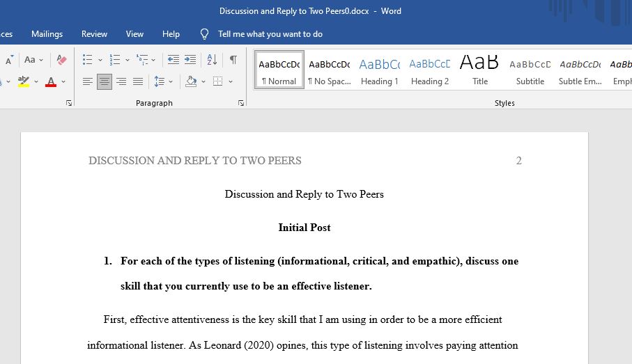Open Paragraph settings dialog launcher
Screen dimensions: 632x364
(241, 103)
